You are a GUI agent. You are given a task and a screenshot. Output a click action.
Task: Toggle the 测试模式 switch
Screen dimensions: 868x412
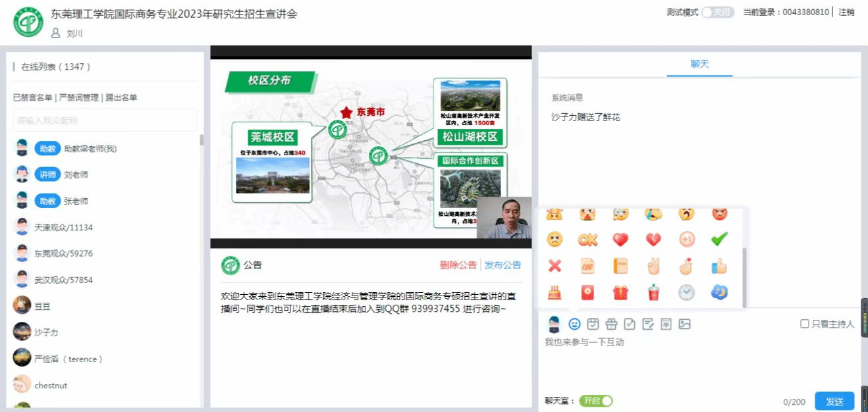717,13
